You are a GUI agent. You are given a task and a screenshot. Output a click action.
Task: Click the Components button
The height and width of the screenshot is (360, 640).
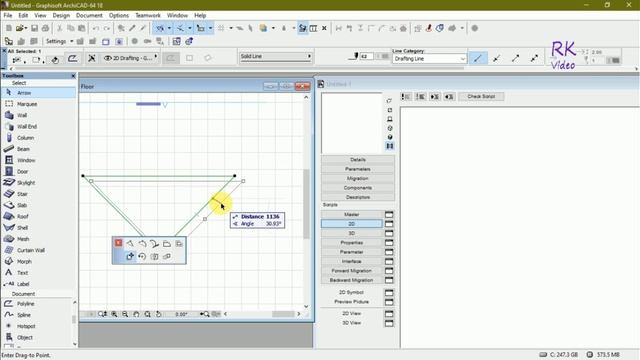pyautogui.click(x=358, y=188)
